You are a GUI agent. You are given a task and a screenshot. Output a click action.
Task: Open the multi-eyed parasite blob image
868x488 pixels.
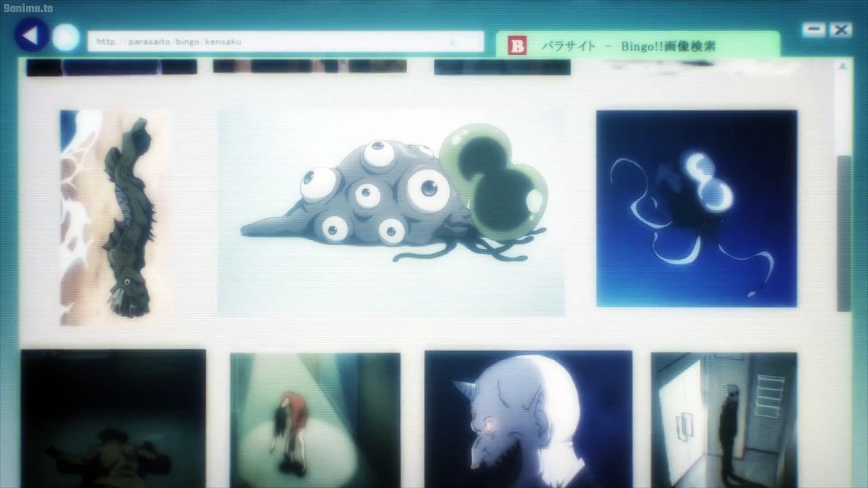point(391,212)
